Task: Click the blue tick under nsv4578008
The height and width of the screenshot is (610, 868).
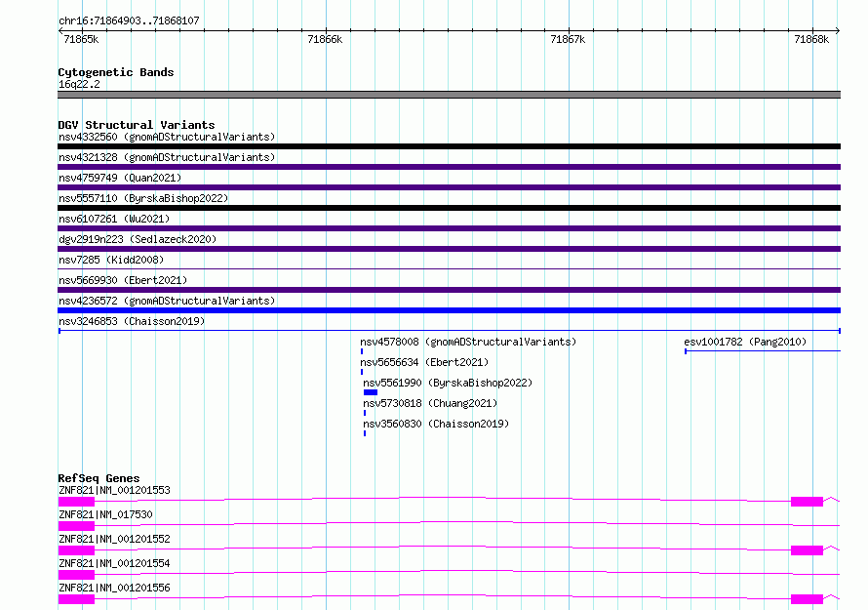Action: coord(362,351)
